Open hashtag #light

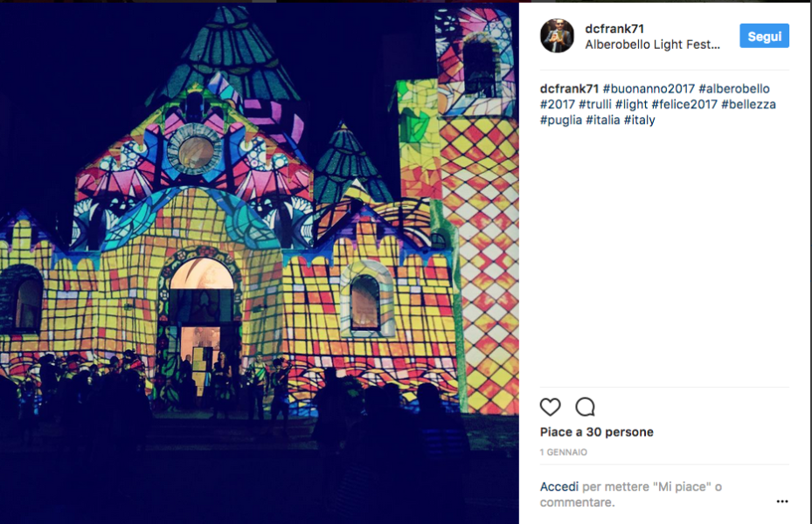pos(631,105)
